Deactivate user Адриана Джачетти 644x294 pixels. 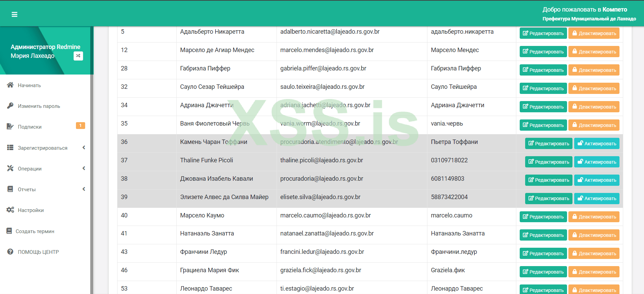[594, 107]
